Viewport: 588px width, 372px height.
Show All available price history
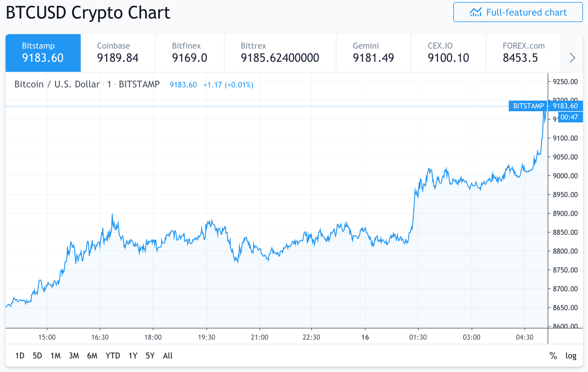[168, 356]
